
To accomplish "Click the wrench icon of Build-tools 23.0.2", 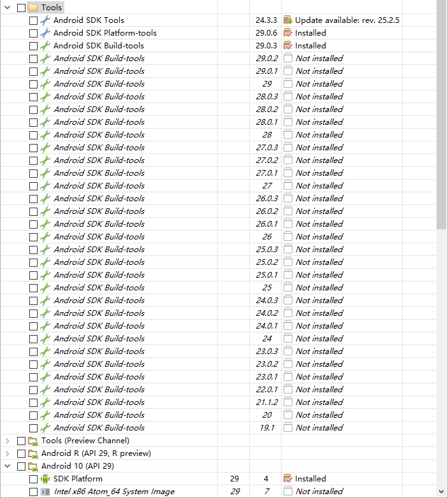I will (45, 364).
